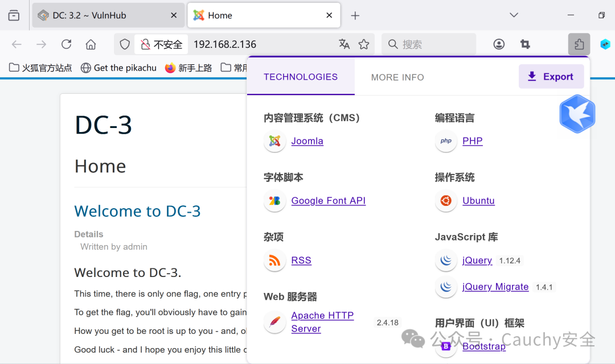Close the Home browser tab

[329, 15]
